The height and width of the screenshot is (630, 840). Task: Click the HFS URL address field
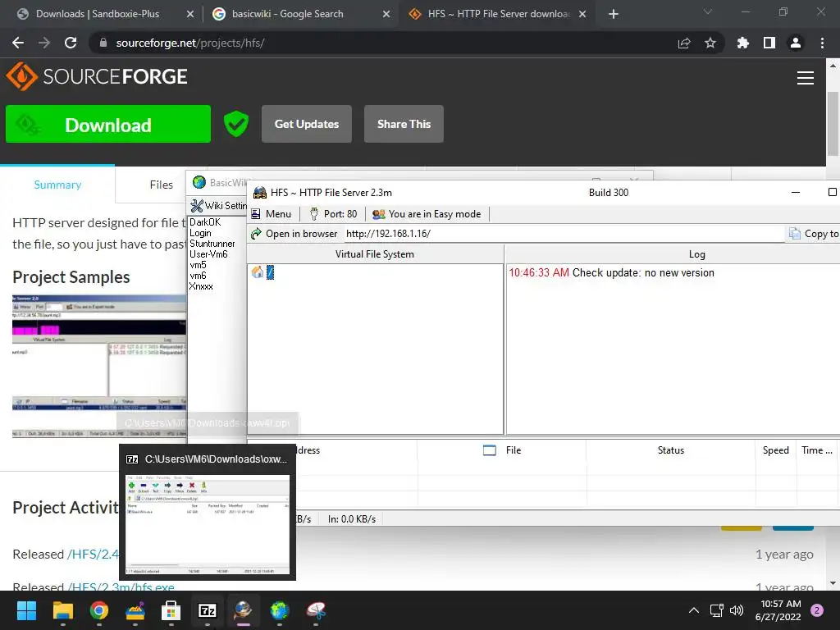pos(563,234)
